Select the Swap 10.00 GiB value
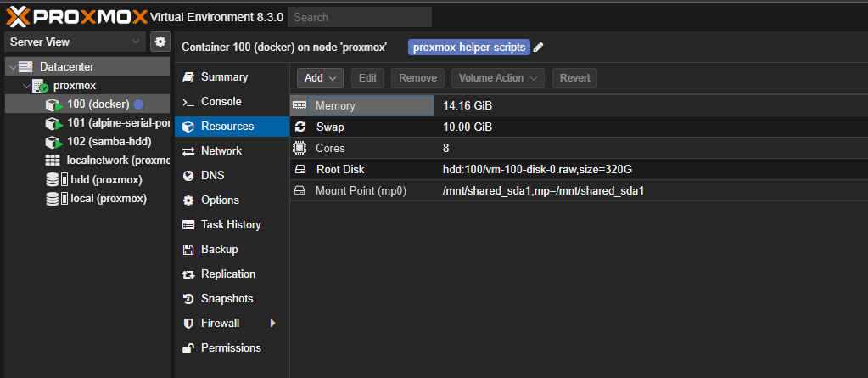Viewport: 868px width, 378px height. pos(468,127)
